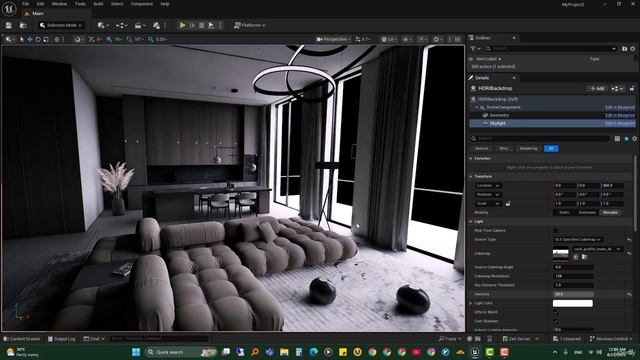This screenshot has width=640, height=360.
Task: Click the Light Color white swatch
Action: click(573, 303)
